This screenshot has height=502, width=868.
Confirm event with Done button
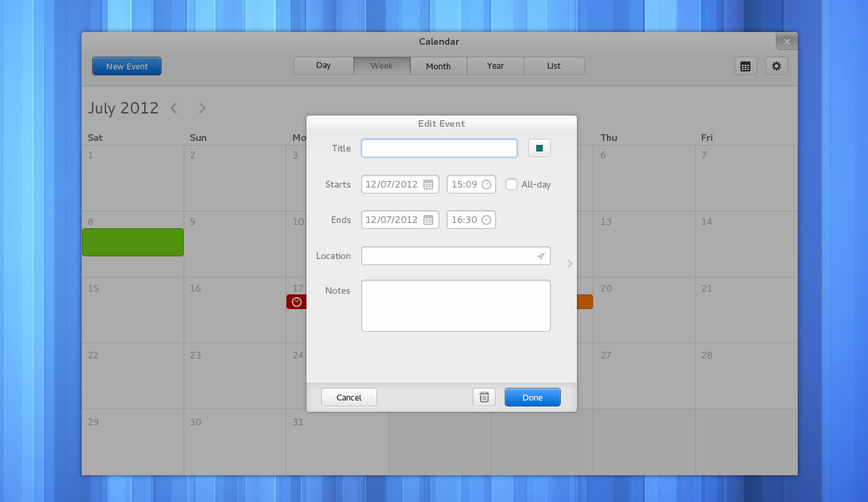[533, 397]
